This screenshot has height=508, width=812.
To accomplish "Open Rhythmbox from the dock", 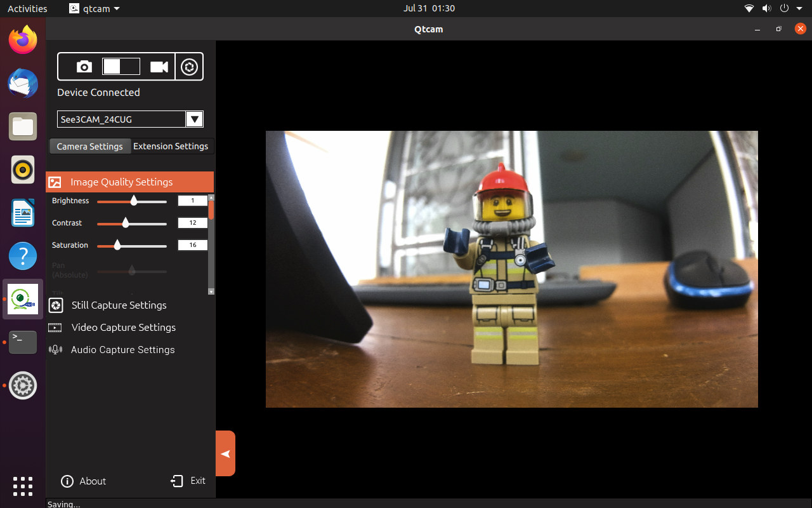I will click(23, 170).
